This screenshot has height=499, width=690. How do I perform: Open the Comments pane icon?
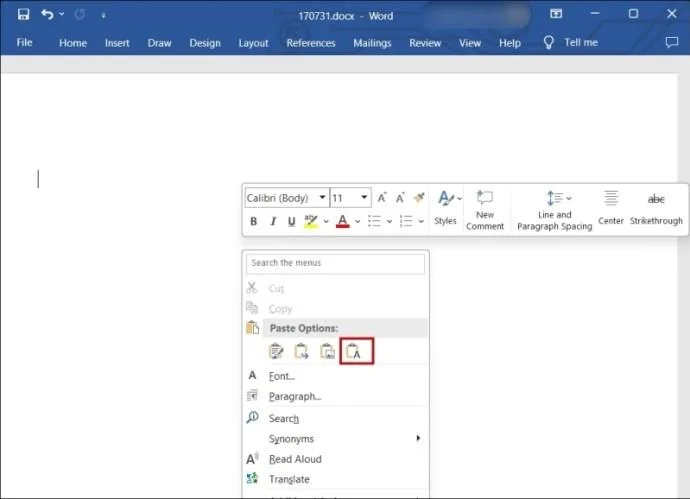pos(672,42)
